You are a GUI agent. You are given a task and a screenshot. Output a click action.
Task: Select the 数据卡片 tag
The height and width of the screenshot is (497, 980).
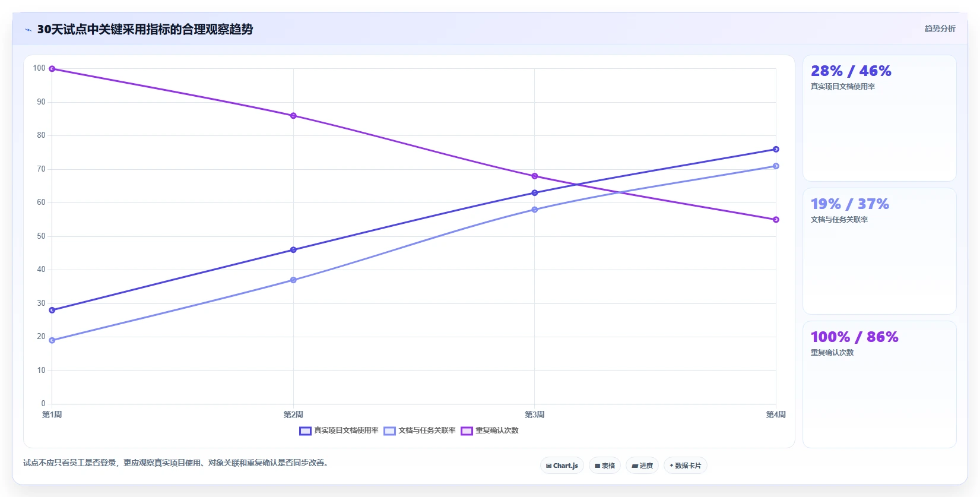click(x=686, y=466)
